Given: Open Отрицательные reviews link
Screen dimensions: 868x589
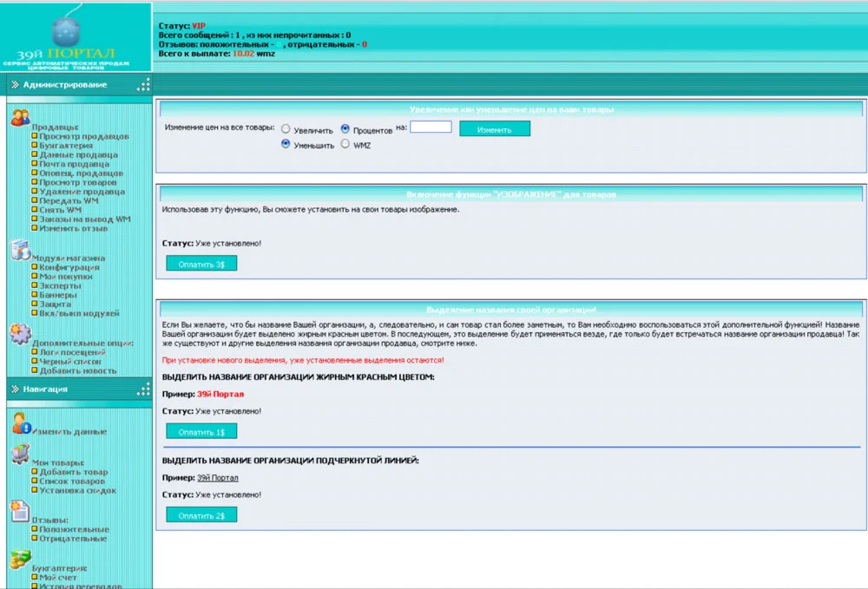Looking at the screenshot, I should click(x=73, y=539).
